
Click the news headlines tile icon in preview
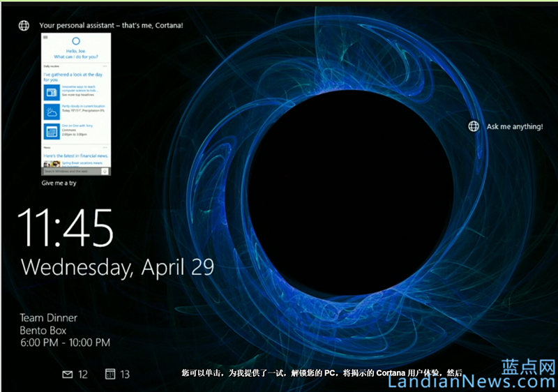(52, 93)
